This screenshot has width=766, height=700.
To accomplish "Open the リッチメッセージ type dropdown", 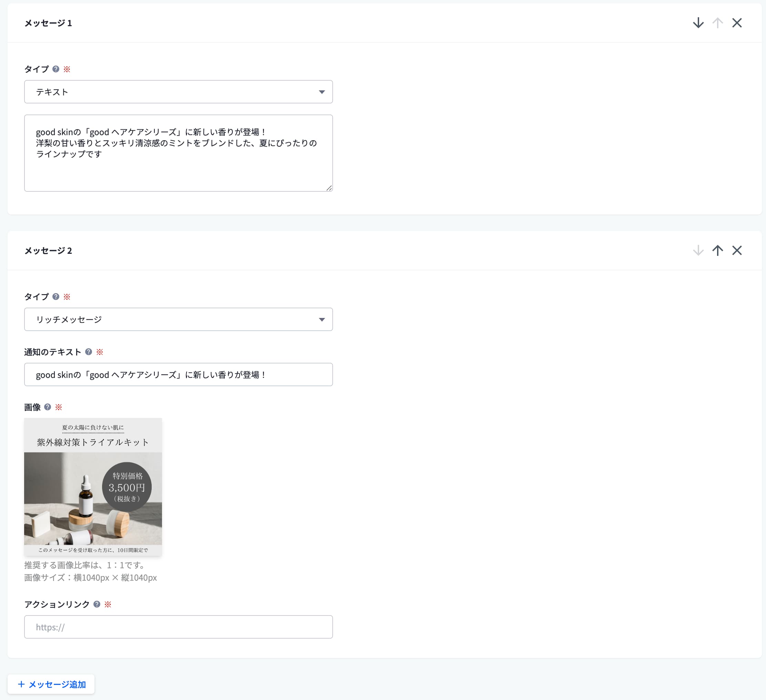I will tap(178, 319).
